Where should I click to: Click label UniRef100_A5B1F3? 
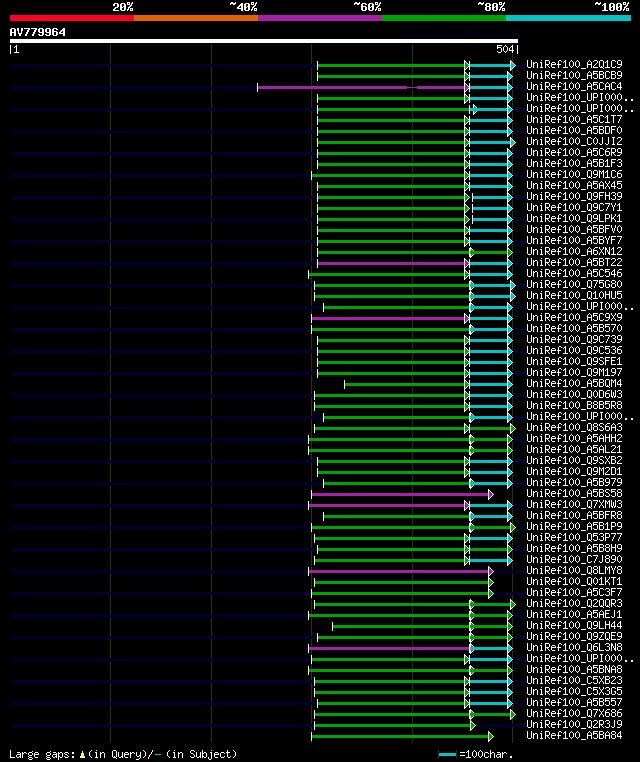click(574, 163)
